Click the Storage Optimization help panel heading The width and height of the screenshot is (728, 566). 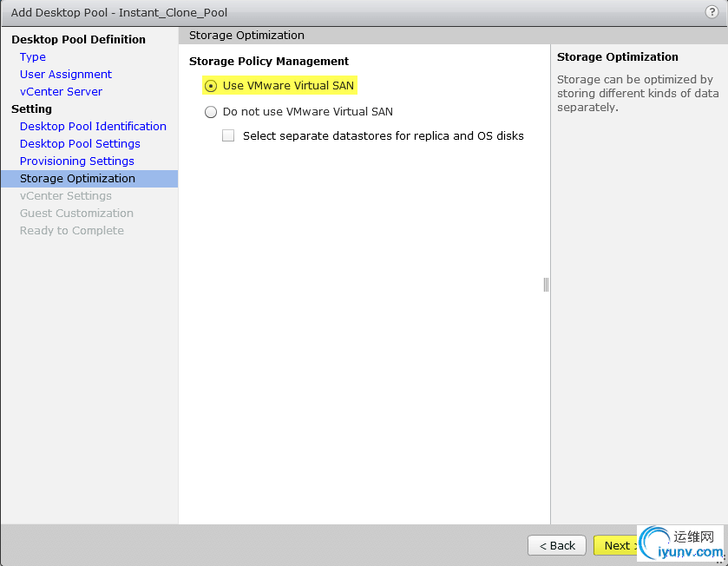(x=618, y=56)
